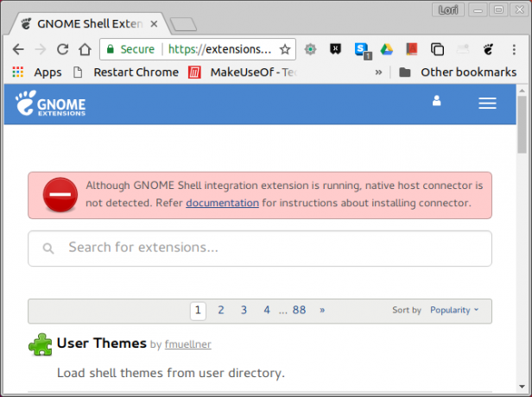532x397 pixels.
Task: Click the vertical scrollbar thumb
Action: click(522, 124)
